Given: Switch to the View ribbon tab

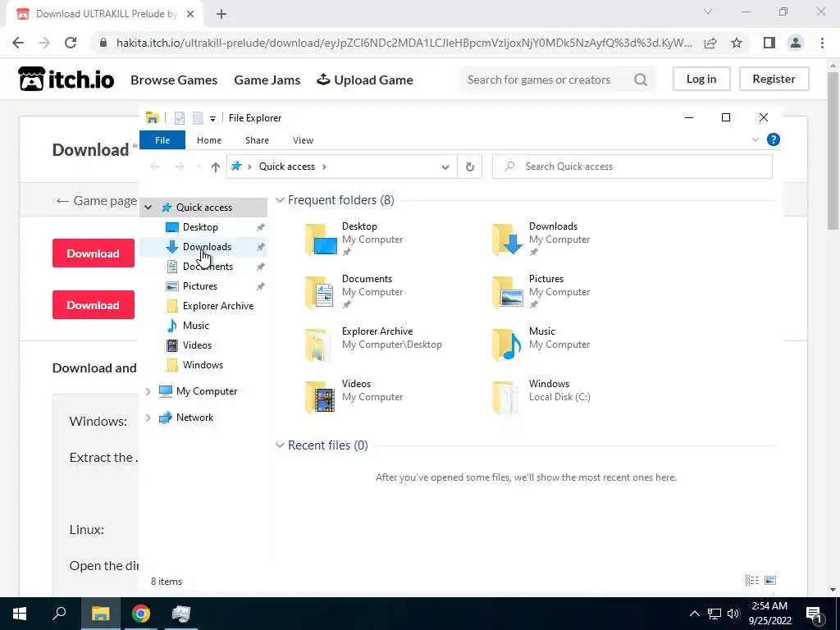Looking at the screenshot, I should (304, 140).
